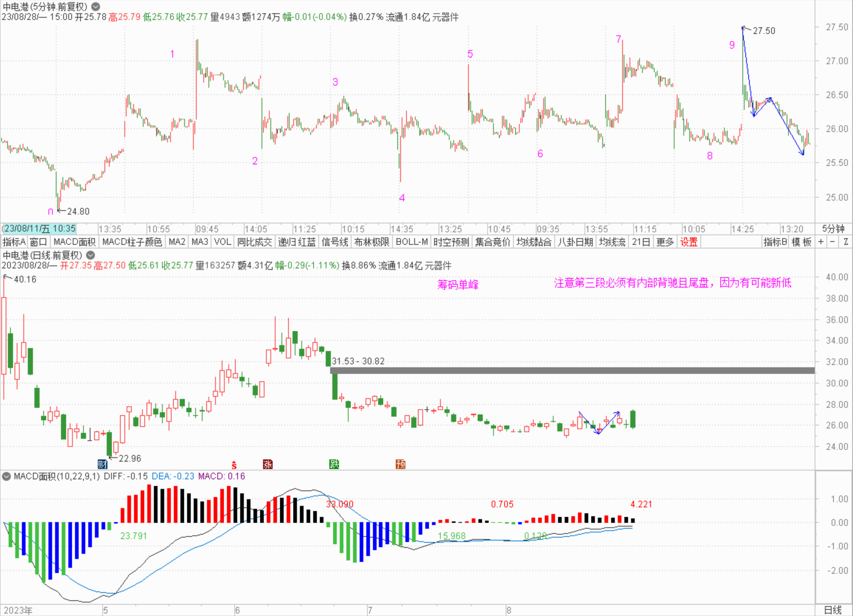Click the 24.80 low price label

(78, 211)
